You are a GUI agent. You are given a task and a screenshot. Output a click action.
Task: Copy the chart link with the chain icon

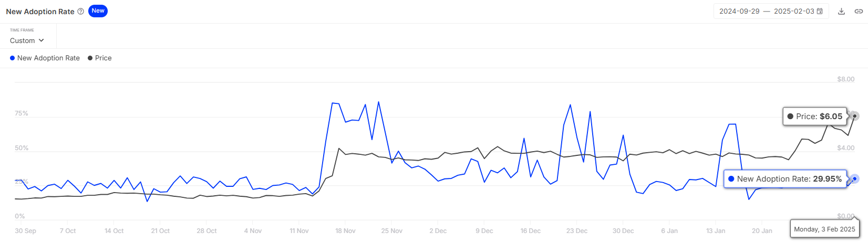[859, 12]
